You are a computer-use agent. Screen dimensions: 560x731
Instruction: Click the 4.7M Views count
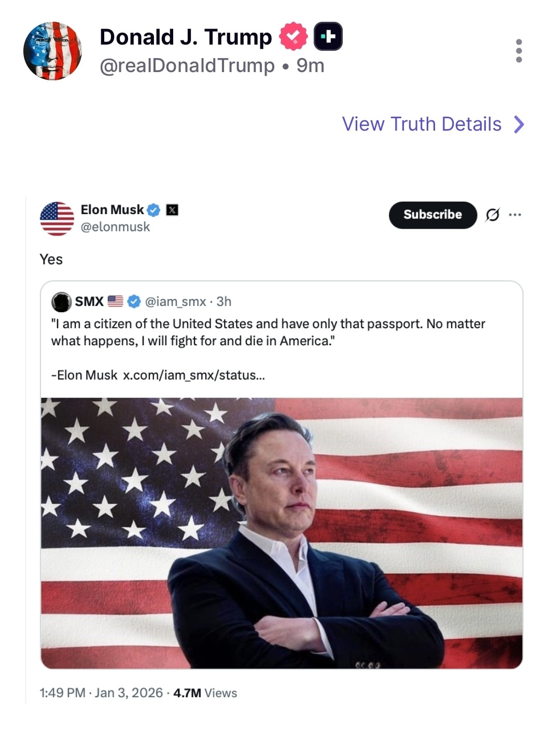tap(205, 693)
